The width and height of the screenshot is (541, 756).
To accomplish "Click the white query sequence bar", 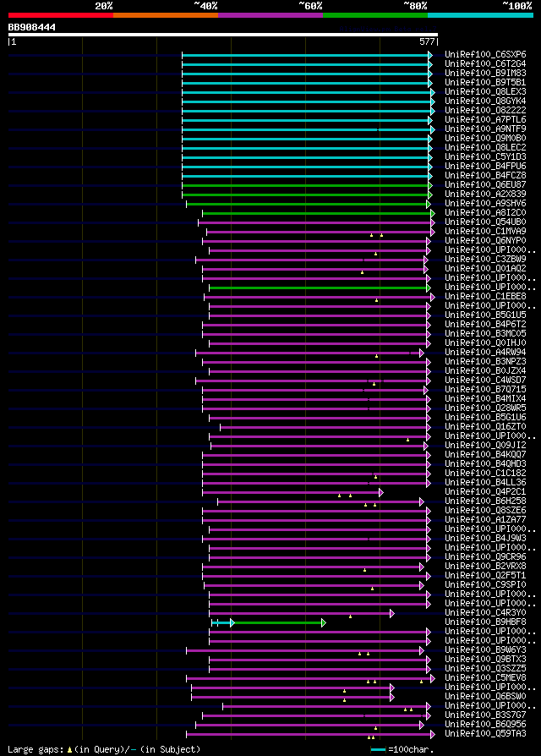I will tap(223, 35).
